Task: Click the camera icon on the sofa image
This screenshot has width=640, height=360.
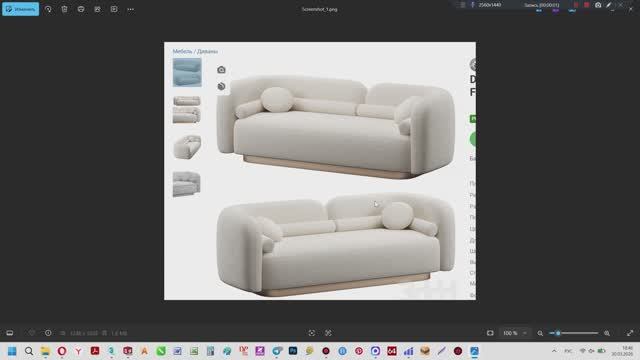Action: pyautogui.click(x=221, y=70)
